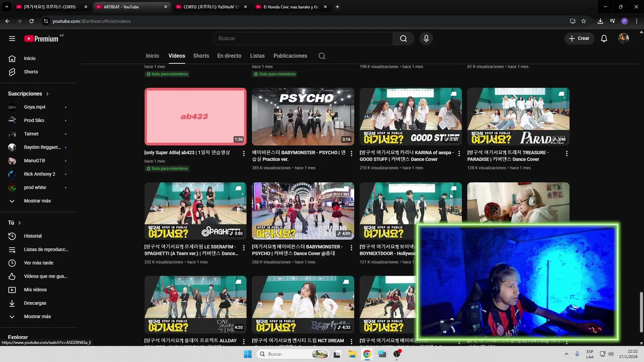Image resolution: width=644 pixels, height=362 pixels.
Task: Expand Mostrar más under Tú section
Action: point(38,317)
